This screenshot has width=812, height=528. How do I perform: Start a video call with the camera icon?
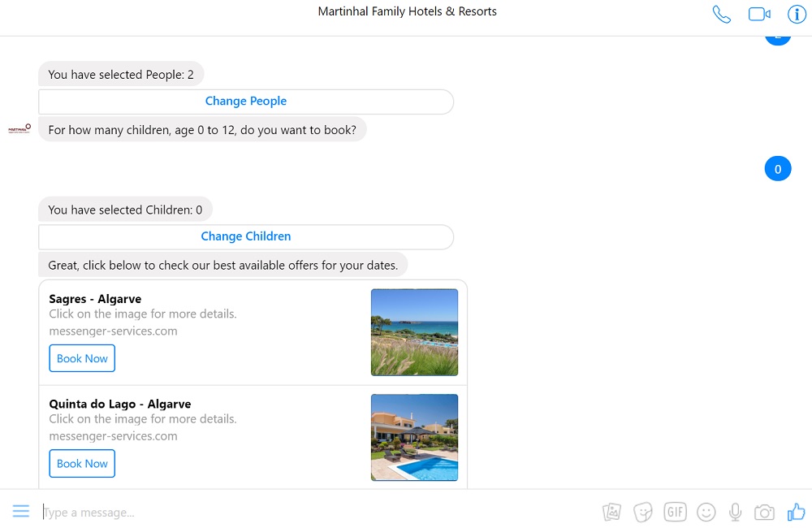[x=759, y=15]
